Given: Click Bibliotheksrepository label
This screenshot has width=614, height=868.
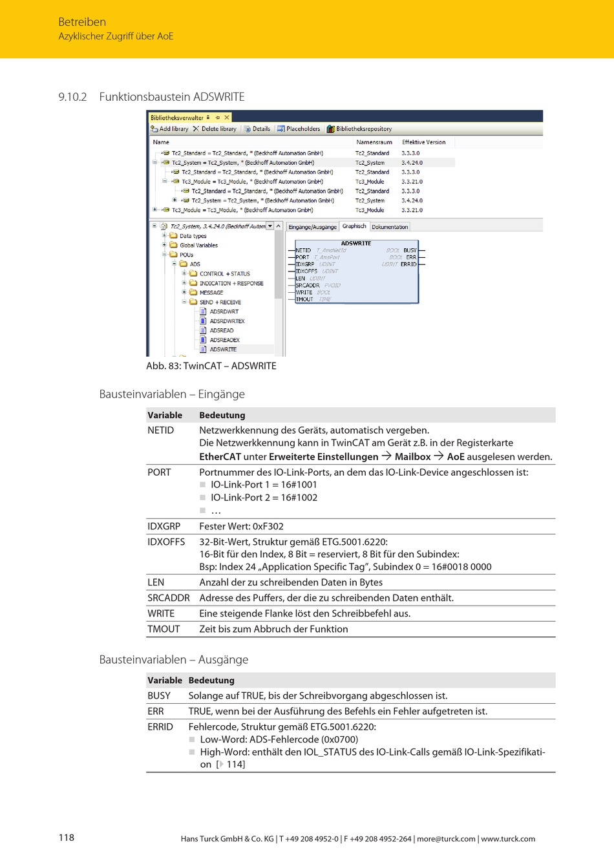Looking at the screenshot, I should pos(364,129).
